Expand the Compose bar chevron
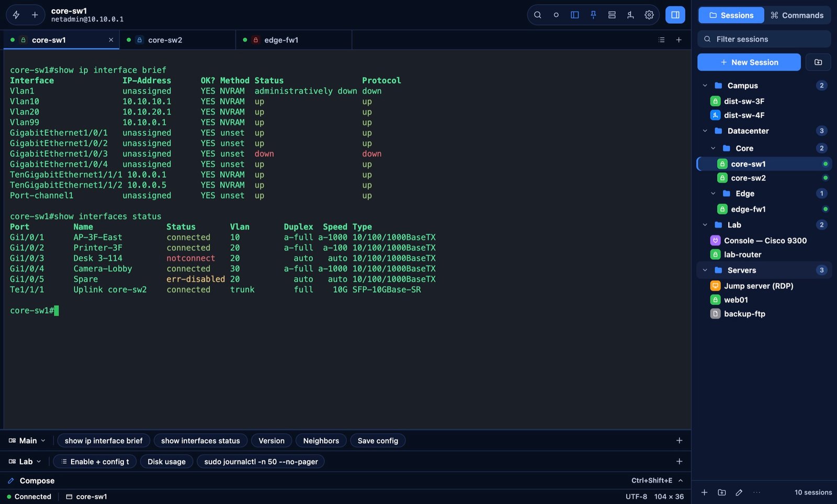The height and width of the screenshot is (504, 837). [x=681, y=480]
